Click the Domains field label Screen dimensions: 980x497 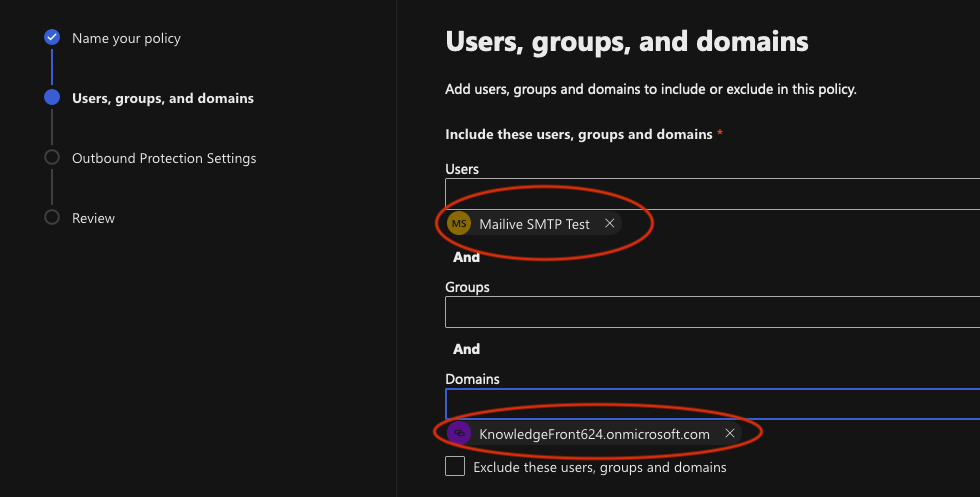pyautogui.click(x=472, y=379)
